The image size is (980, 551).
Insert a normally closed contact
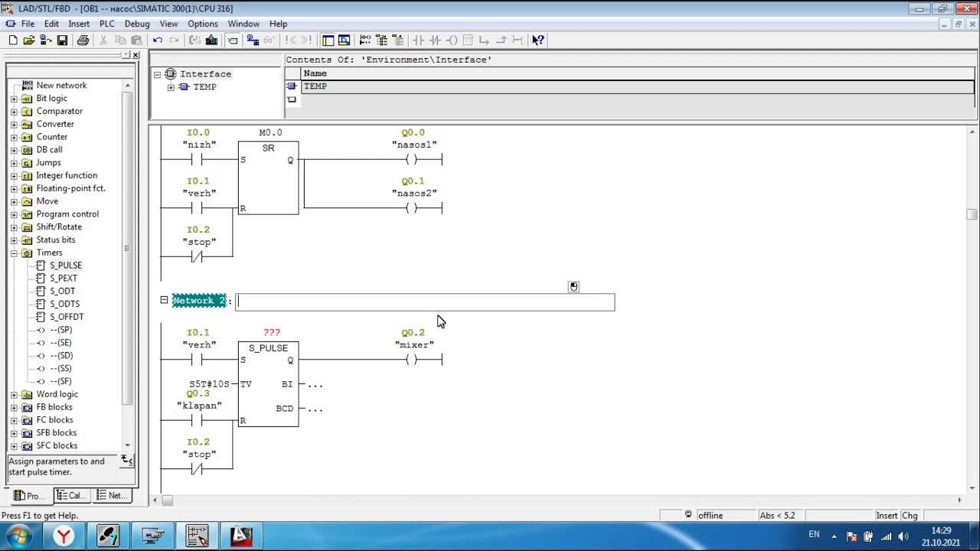[x=435, y=41]
